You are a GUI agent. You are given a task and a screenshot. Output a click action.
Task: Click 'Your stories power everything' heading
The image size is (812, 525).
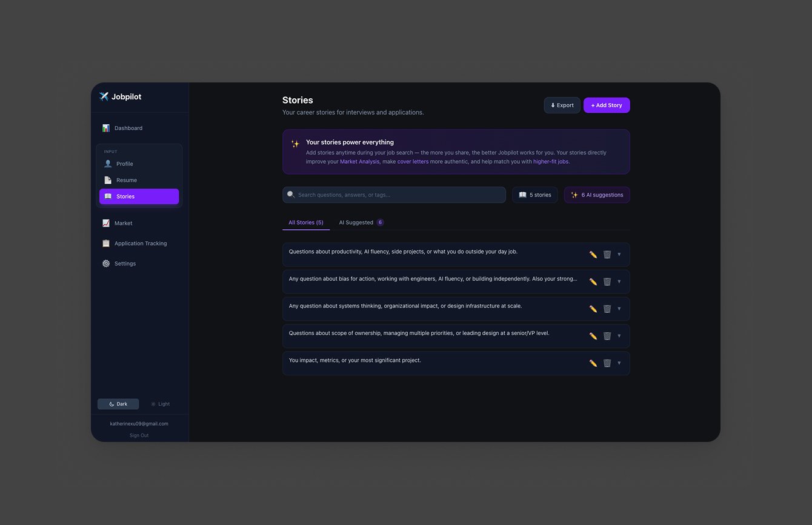point(350,142)
